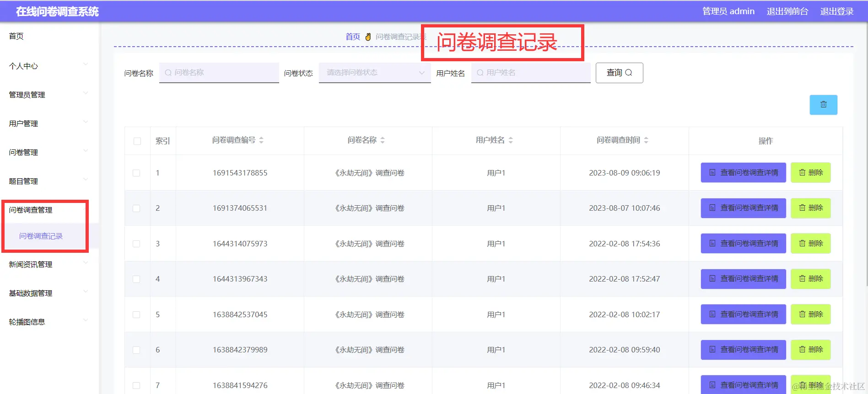Check the row 6 checkbox
This screenshot has width=868, height=394.
tap(136, 350)
